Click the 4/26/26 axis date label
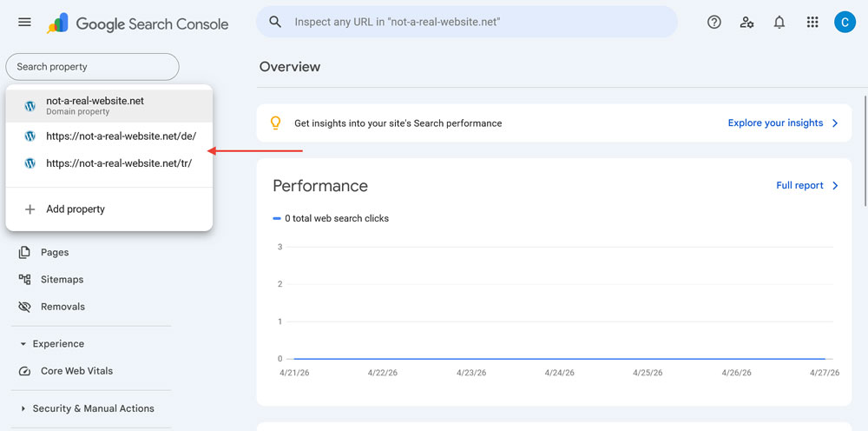This screenshot has height=431, width=868. (736, 373)
